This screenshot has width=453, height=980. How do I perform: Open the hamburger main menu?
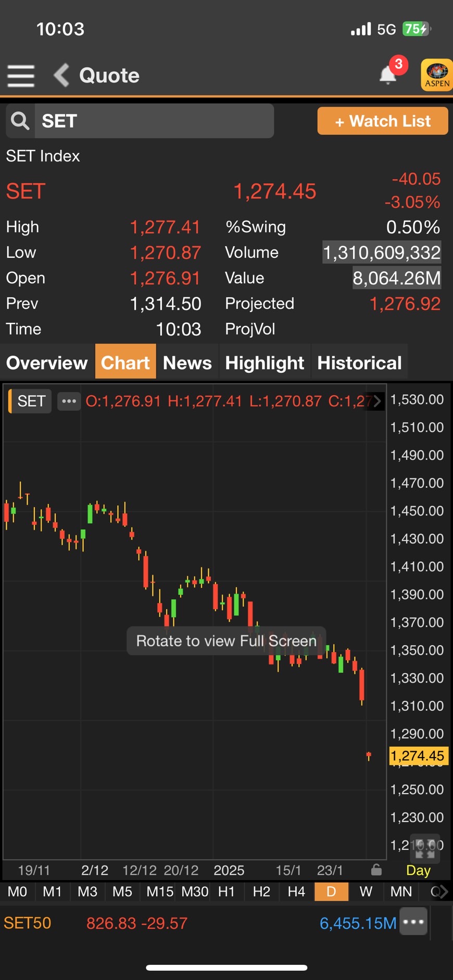(21, 76)
